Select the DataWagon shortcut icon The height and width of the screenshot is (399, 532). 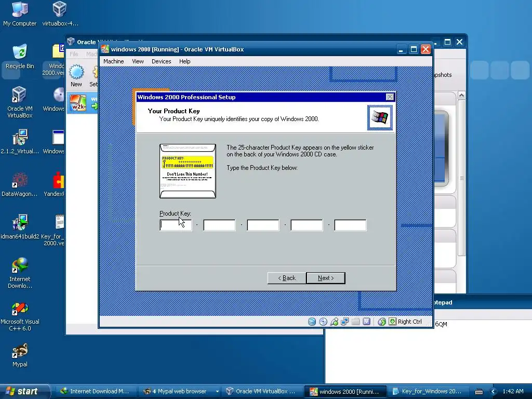coord(20,184)
